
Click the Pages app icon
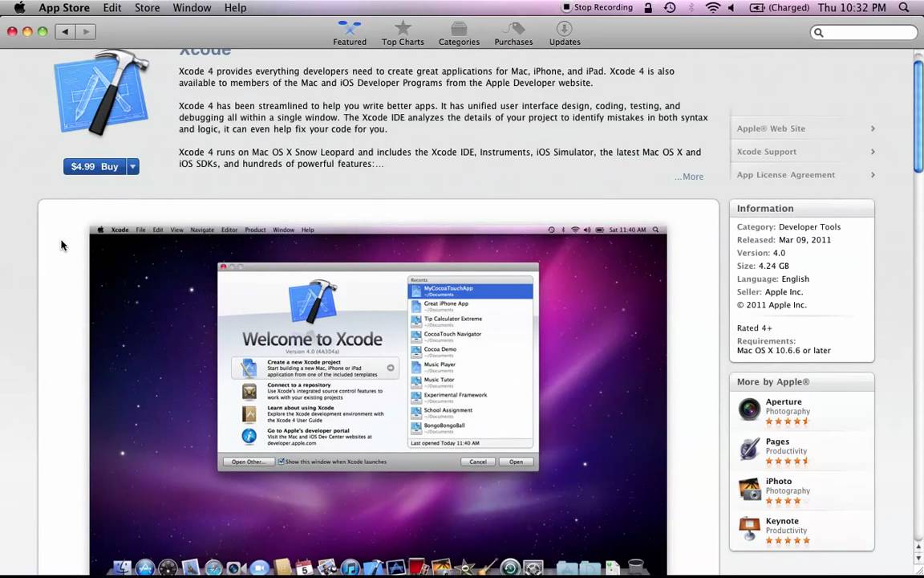(x=749, y=449)
